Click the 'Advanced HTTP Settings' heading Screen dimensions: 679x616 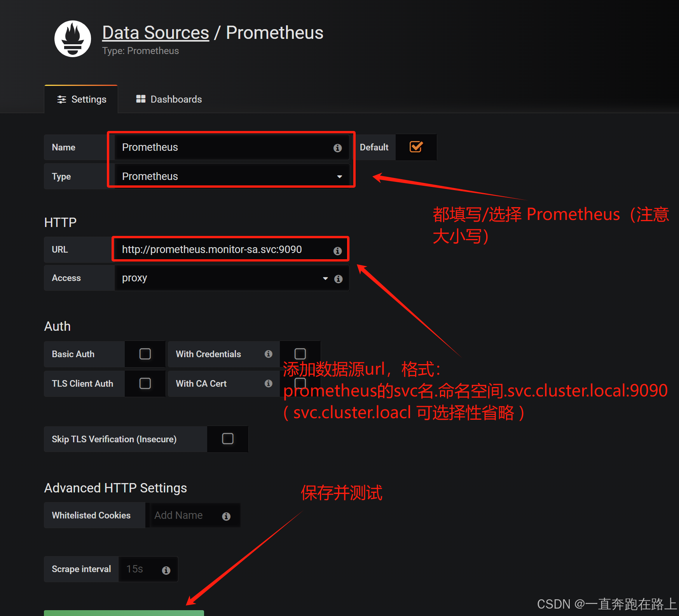tap(115, 488)
